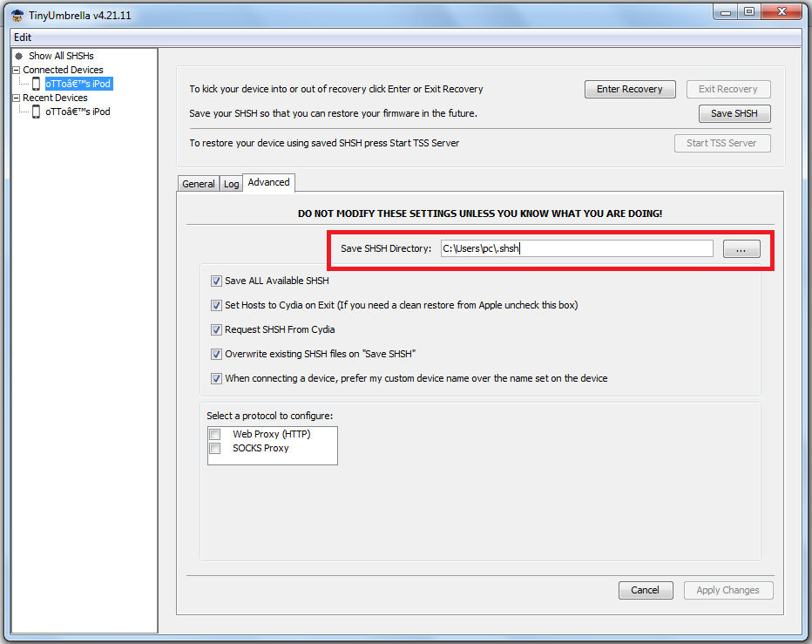
Task: Minimize the TinyUmbrella window
Action: [x=726, y=12]
